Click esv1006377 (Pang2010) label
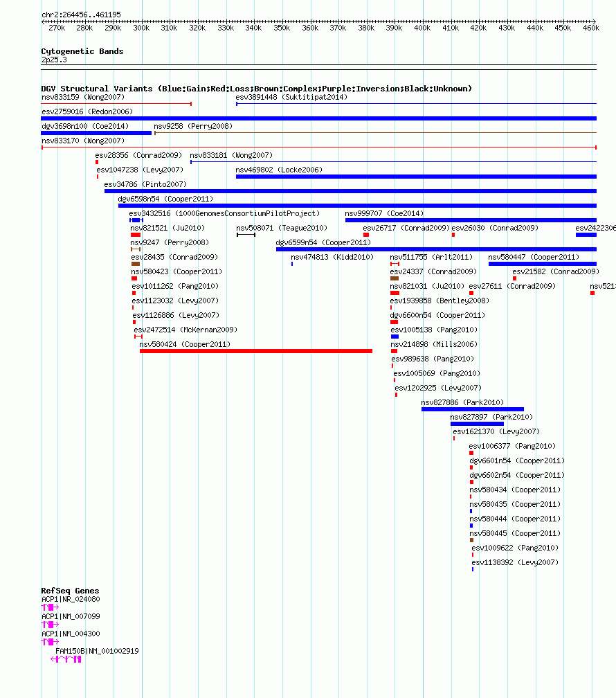The image size is (616, 698). point(512,446)
